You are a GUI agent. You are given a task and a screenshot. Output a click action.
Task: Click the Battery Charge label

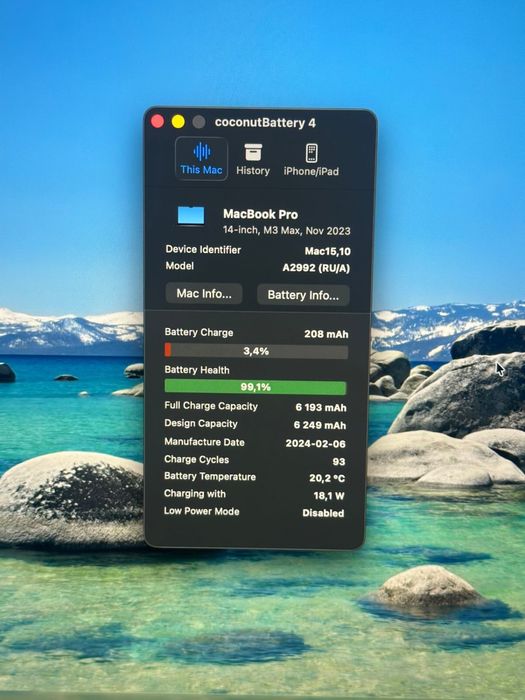tap(199, 333)
